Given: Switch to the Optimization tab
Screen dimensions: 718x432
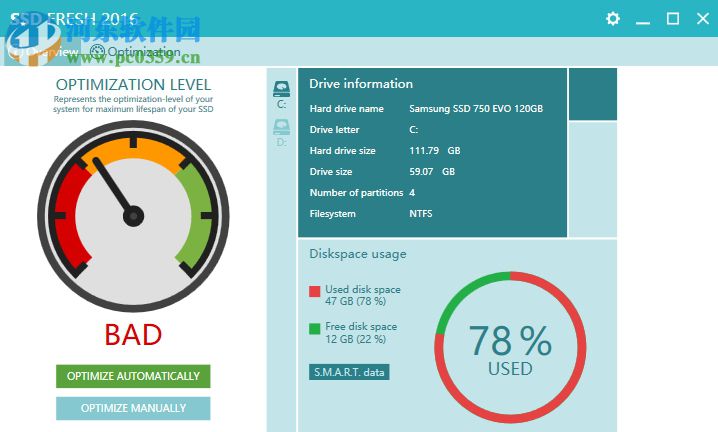Looking at the screenshot, I should (135, 52).
